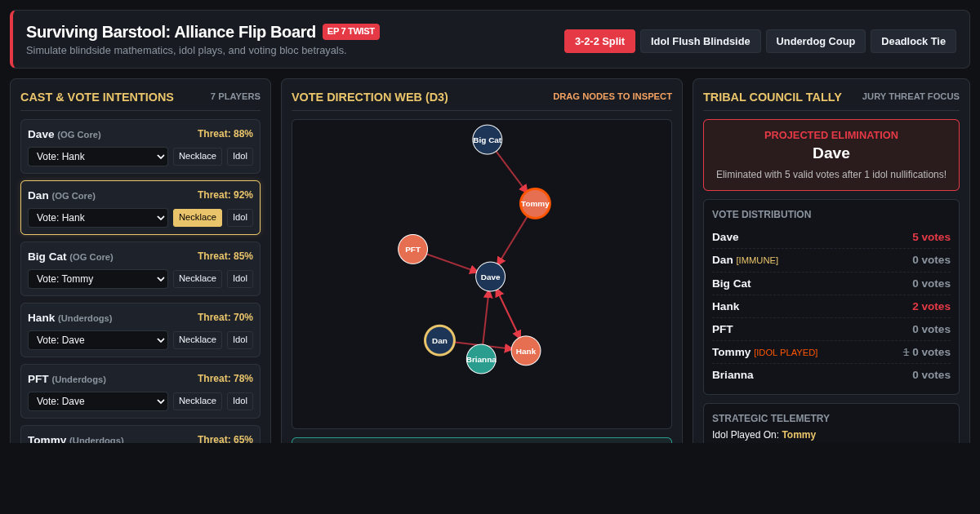Screen dimensions: 980x514
Task: Click Dave's 5 votes tally
Action: point(931,237)
